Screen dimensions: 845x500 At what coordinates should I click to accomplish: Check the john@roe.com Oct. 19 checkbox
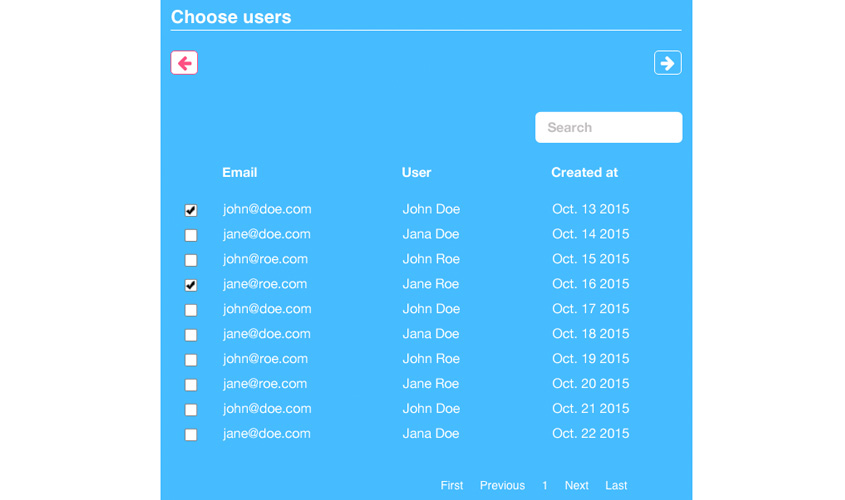(x=191, y=360)
